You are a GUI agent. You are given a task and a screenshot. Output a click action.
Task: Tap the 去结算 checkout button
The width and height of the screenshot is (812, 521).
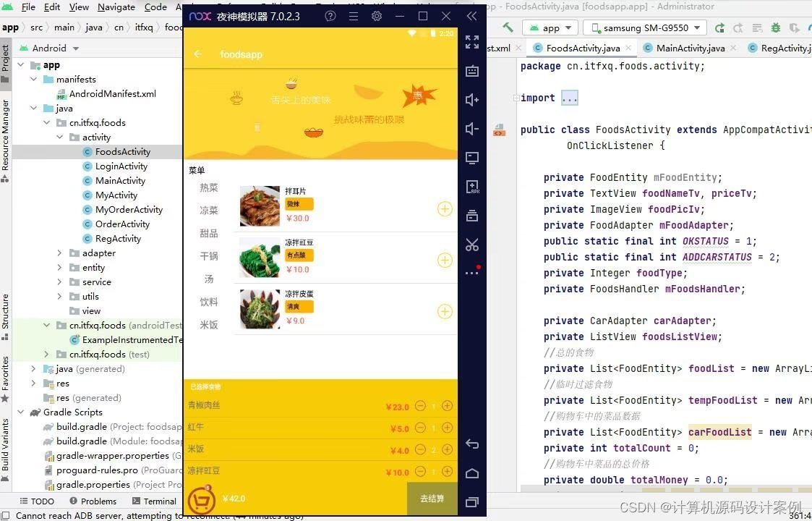432,499
